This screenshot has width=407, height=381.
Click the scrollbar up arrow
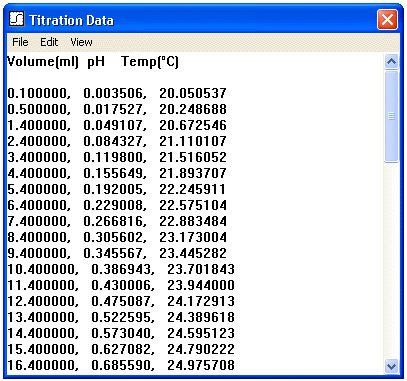pyautogui.click(x=391, y=62)
